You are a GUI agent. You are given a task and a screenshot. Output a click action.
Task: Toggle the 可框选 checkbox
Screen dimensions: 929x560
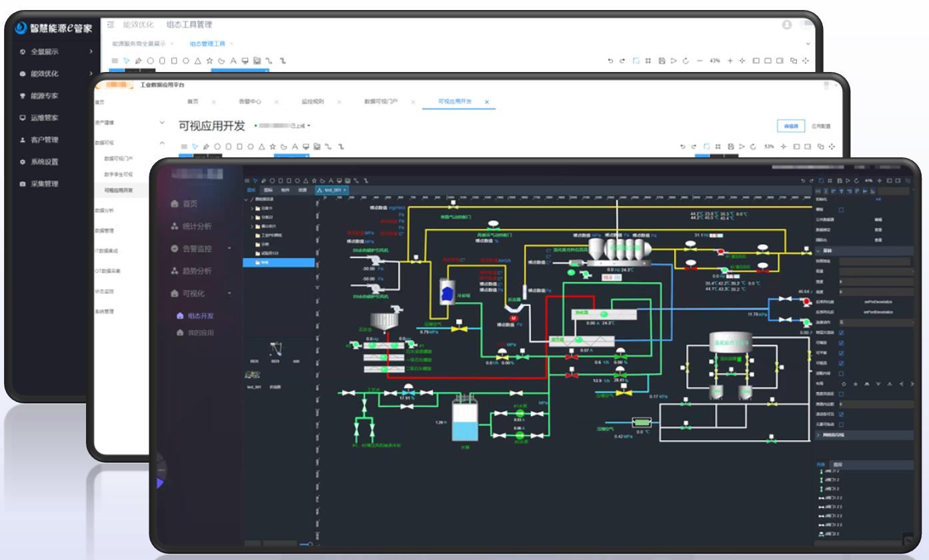[x=842, y=363]
